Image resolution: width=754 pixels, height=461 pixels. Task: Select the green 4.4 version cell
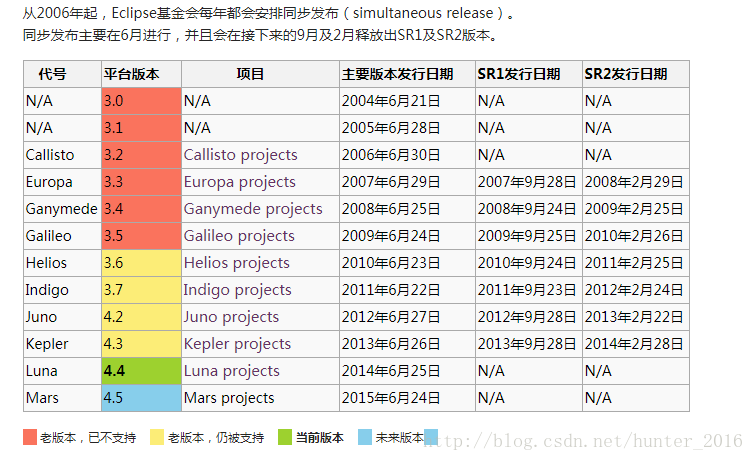(141, 371)
